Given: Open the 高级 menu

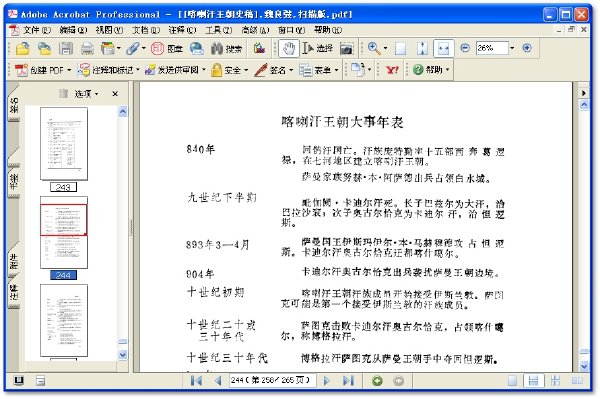Looking at the screenshot, I should [255, 30].
